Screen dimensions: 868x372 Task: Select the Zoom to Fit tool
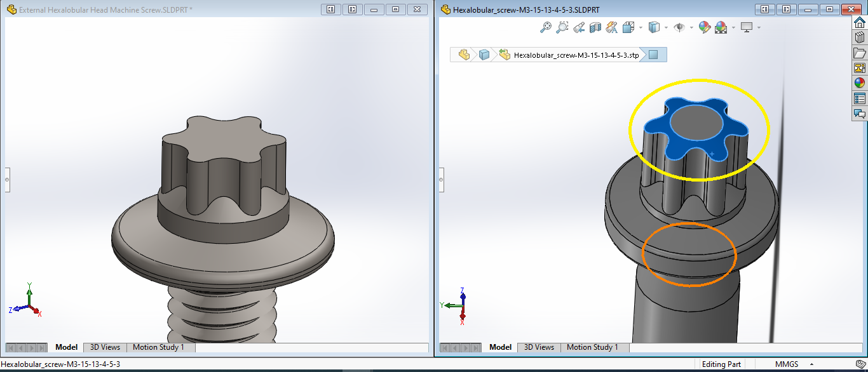tap(546, 27)
